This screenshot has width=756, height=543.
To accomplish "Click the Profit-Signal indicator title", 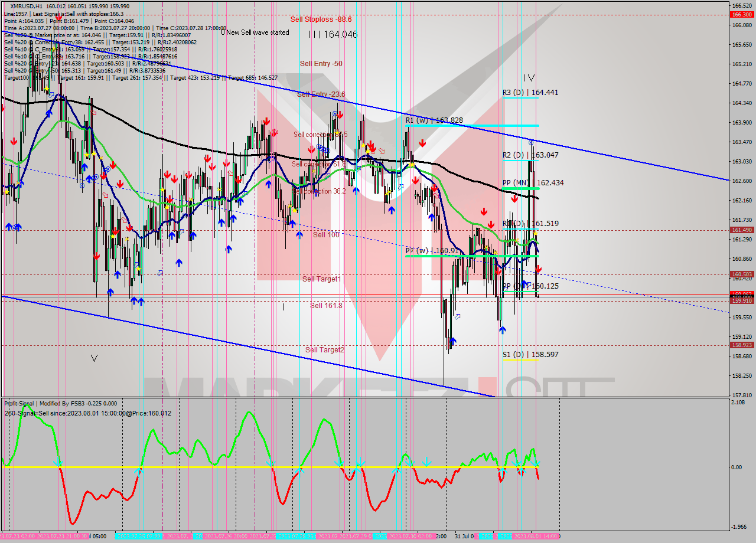I will click(x=26, y=404).
